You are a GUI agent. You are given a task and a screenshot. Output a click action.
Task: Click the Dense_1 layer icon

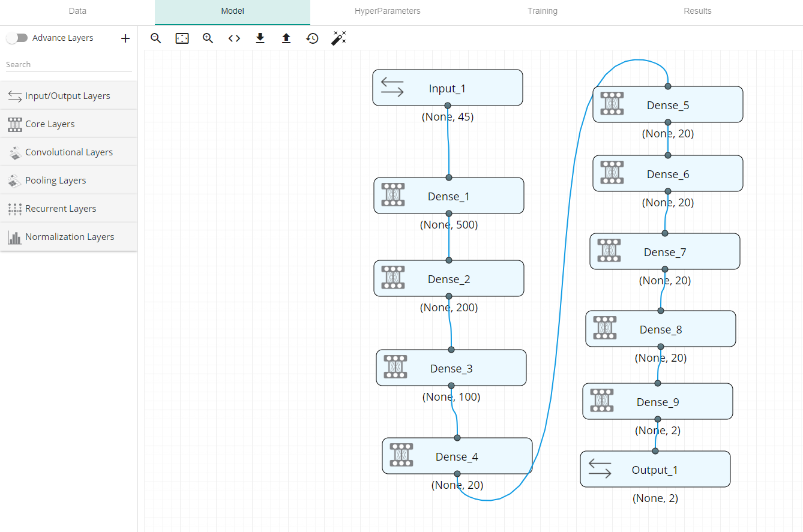click(393, 194)
